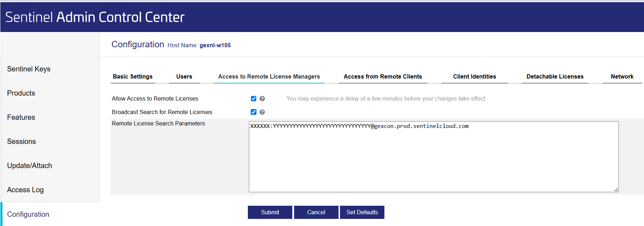Image resolution: width=644 pixels, height=226 pixels.
Task: Select Configuration in the sidebar
Action: click(x=28, y=214)
